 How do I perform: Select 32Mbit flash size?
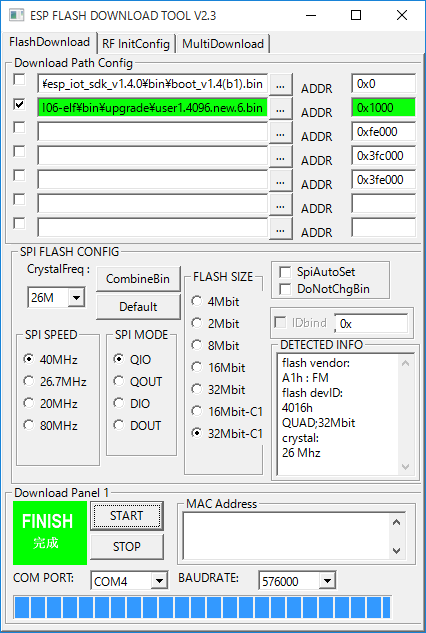click(x=197, y=389)
